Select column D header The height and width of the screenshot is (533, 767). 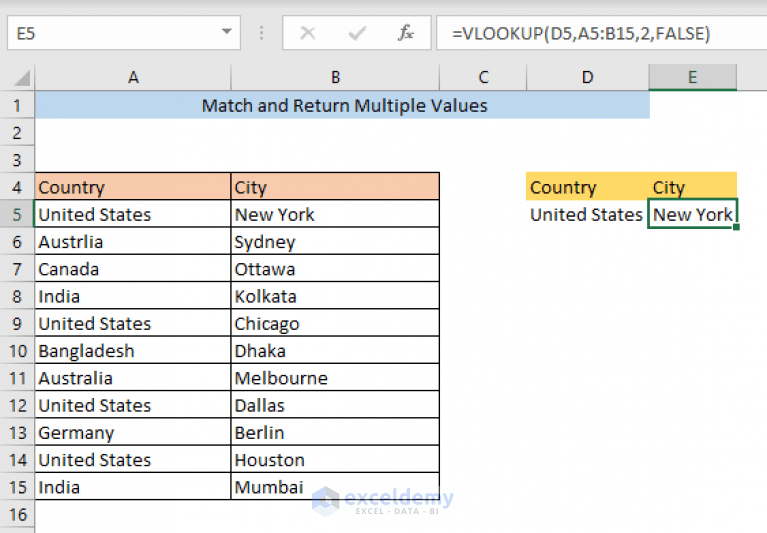(587, 77)
